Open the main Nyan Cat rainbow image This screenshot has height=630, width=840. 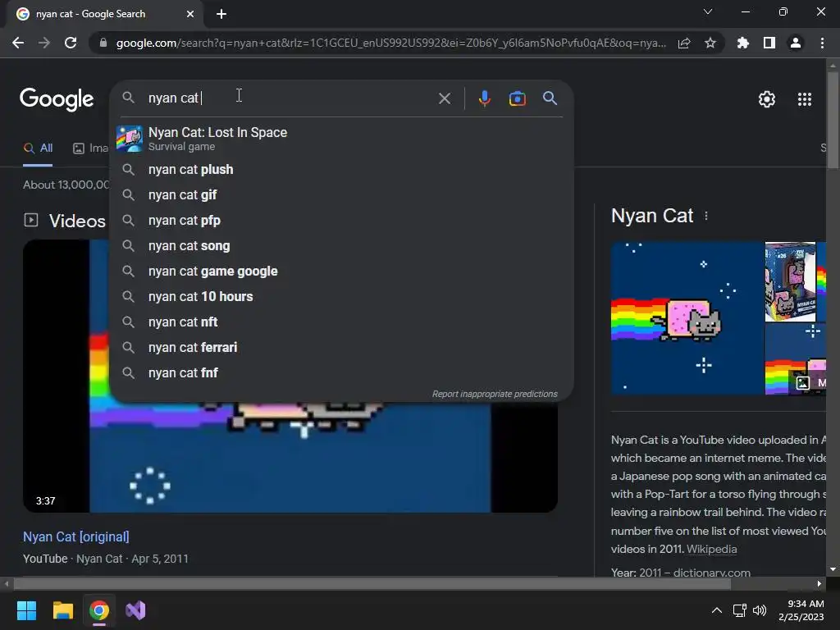click(687, 318)
